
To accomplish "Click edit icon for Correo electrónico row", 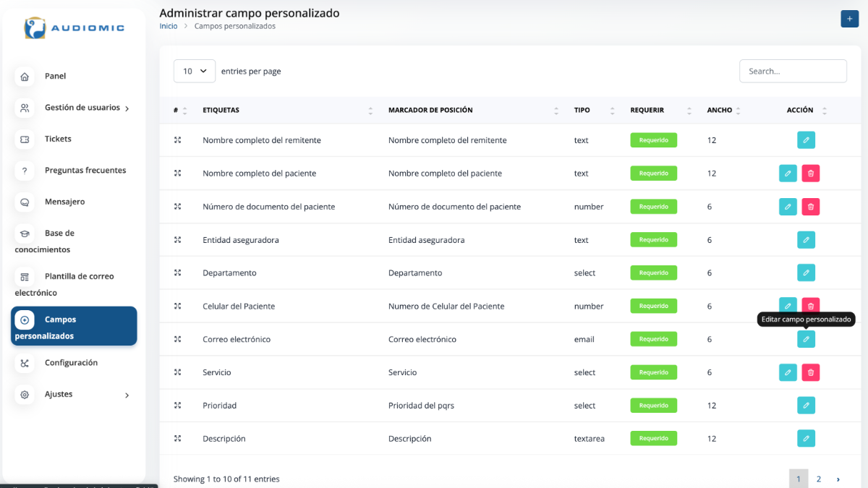I will pos(806,339).
